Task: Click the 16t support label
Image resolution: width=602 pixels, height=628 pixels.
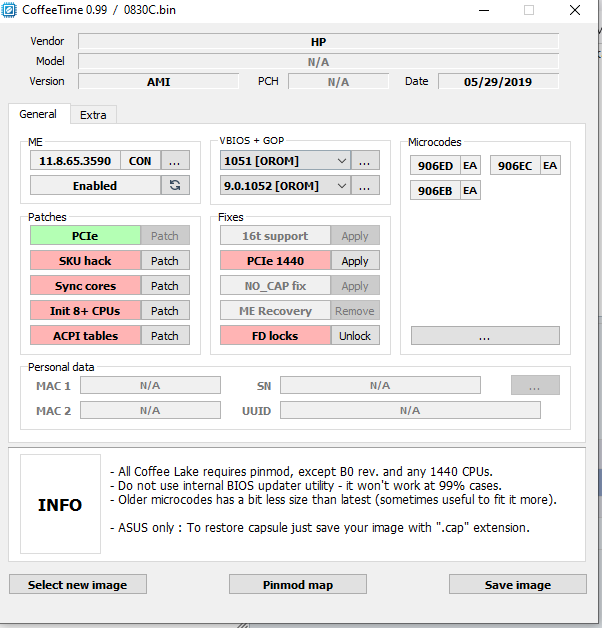Action: pos(276,236)
